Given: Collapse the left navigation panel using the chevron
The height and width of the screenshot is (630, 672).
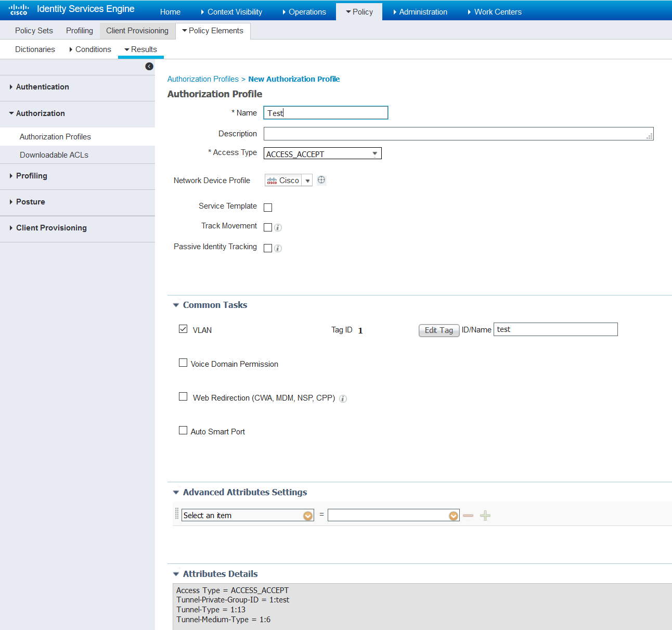Looking at the screenshot, I should click(149, 67).
